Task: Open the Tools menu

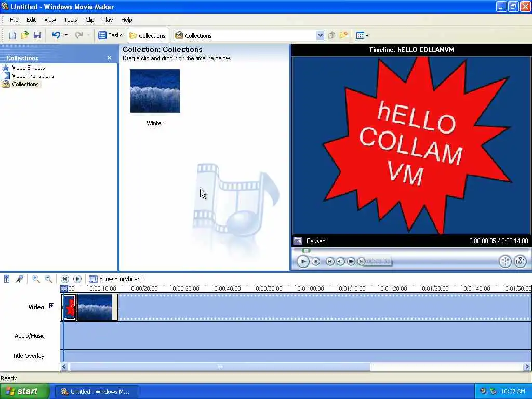Action: click(71, 20)
